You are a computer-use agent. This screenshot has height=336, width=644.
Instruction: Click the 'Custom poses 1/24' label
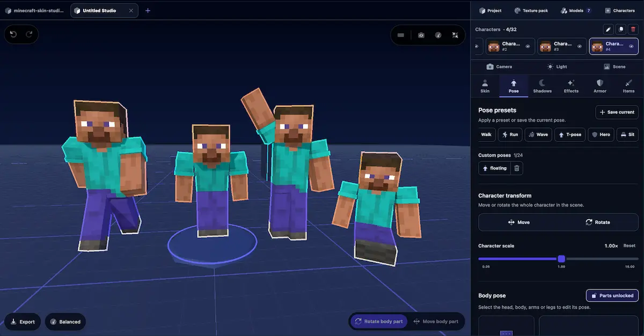[500, 155]
